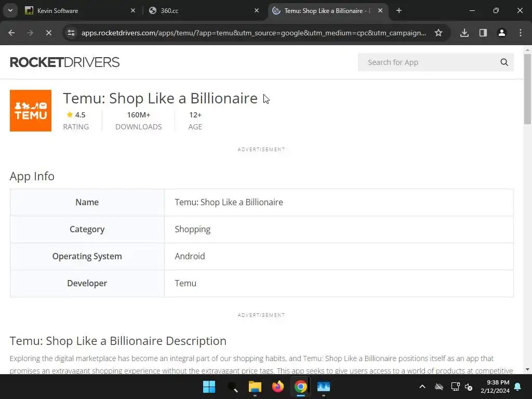This screenshot has width=532, height=399.
Task: Open Chrome three-dot menu
Action: tap(521, 33)
